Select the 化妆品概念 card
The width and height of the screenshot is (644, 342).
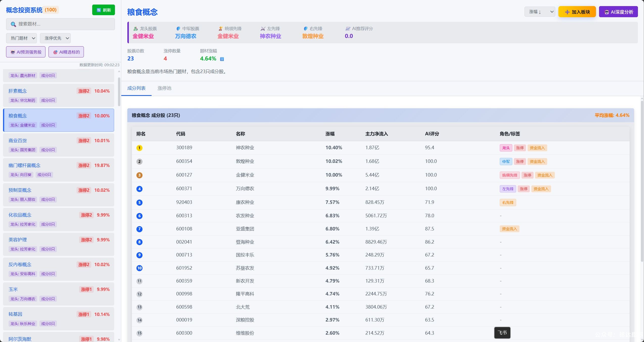coord(59,219)
